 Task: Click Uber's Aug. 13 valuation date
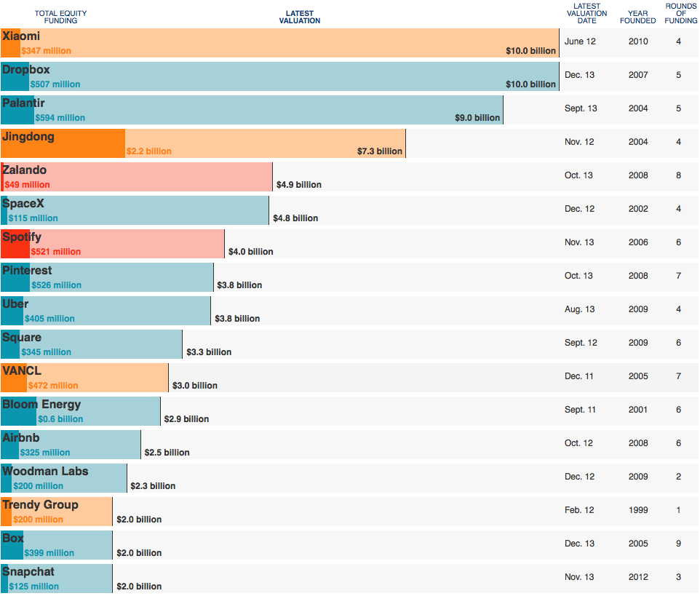[579, 309]
